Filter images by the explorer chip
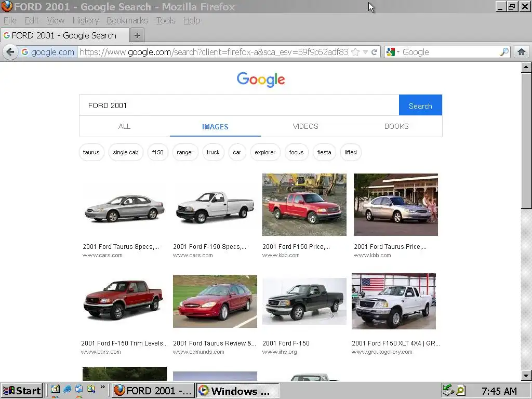The image size is (532, 399). click(x=265, y=152)
